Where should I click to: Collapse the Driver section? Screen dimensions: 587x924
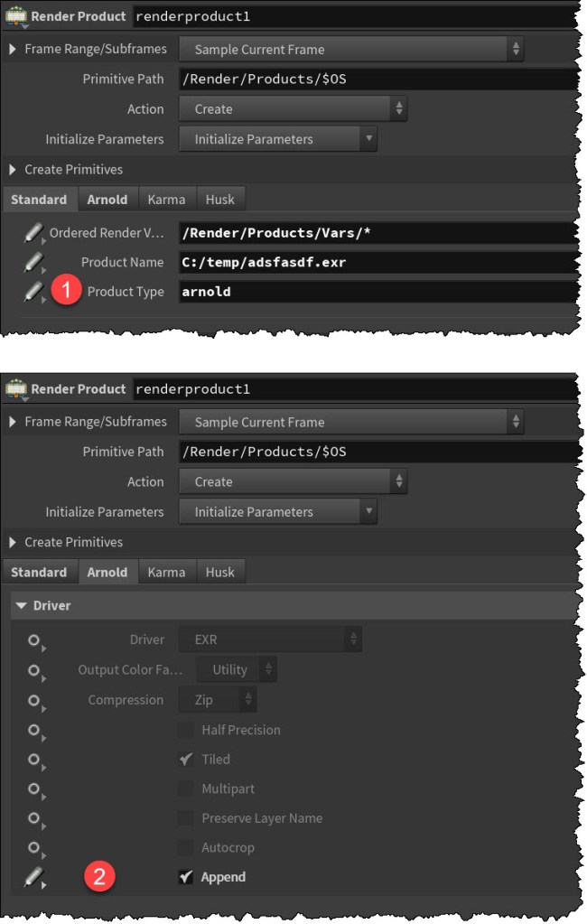tap(22, 605)
